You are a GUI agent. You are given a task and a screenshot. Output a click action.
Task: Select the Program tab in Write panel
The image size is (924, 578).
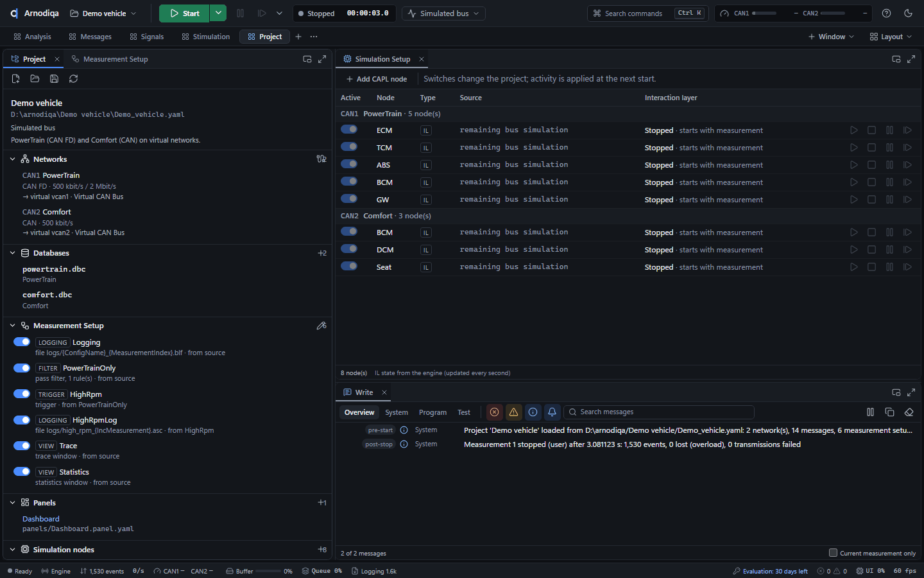(x=432, y=412)
